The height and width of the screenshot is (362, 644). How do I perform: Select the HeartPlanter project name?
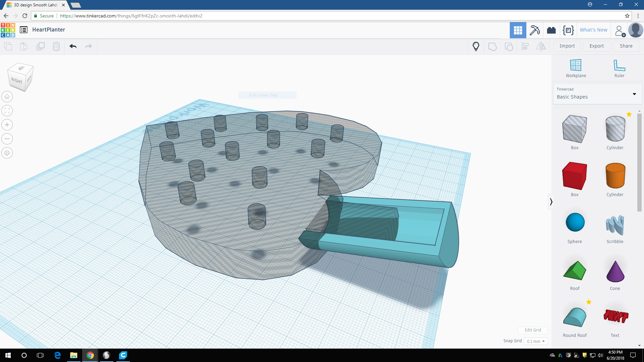click(x=49, y=29)
